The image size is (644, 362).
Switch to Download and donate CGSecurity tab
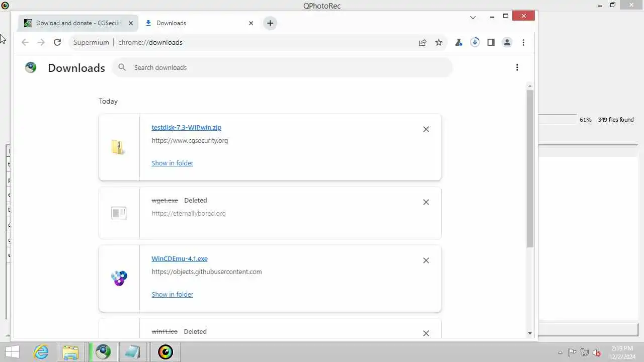point(78,23)
